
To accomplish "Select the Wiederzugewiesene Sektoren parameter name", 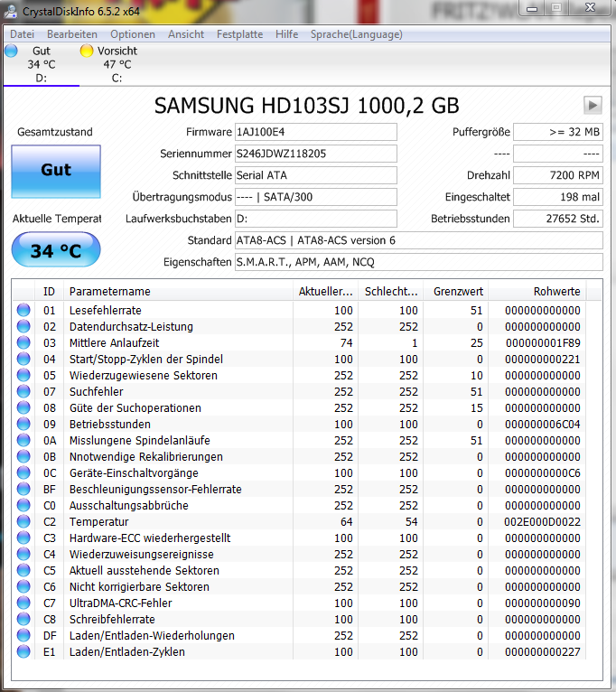I will [x=144, y=375].
